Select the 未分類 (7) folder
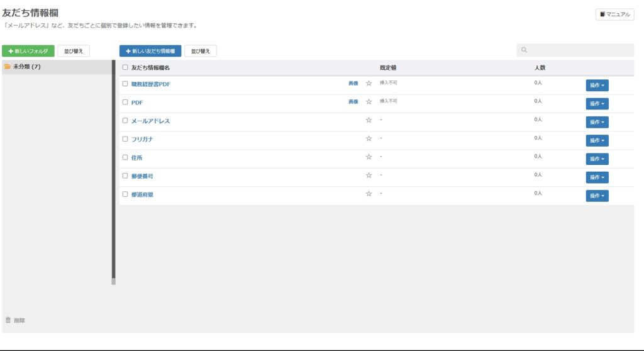The width and height of the screenshot is (644, 351). coord(27,67)
